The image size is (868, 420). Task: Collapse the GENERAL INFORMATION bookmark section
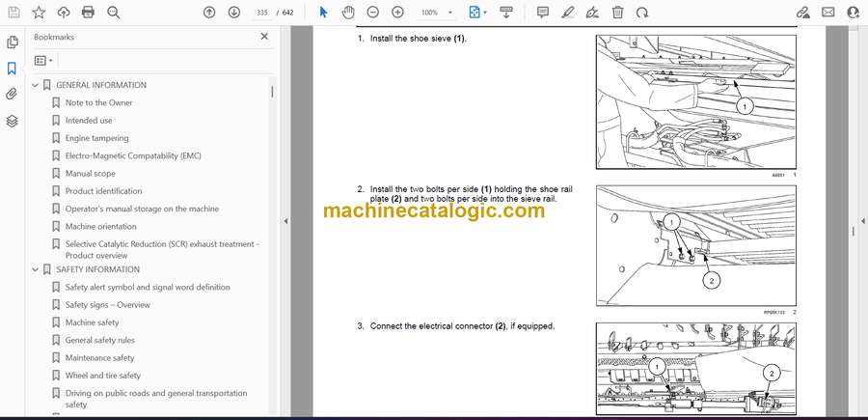[x=36, y=85]
